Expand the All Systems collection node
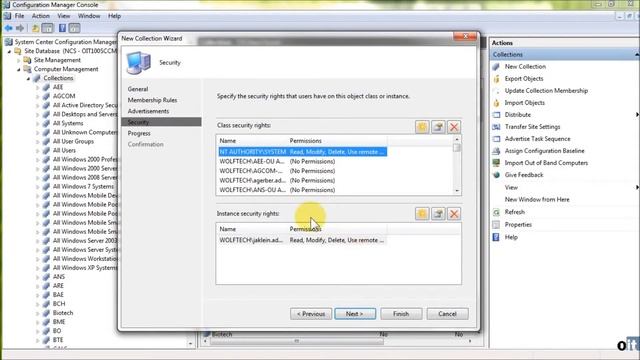This screenshot has width=640, height=360. (x=38, y=123)
